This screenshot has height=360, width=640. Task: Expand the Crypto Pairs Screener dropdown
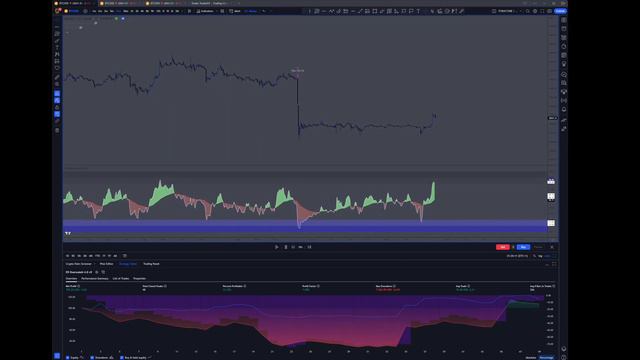click(x=95, y=264)
